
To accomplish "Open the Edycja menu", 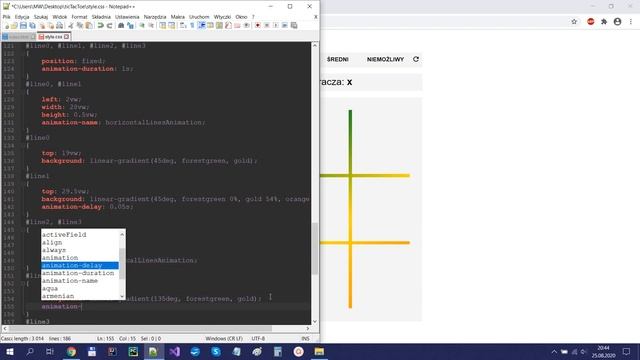I will (22, 17).
